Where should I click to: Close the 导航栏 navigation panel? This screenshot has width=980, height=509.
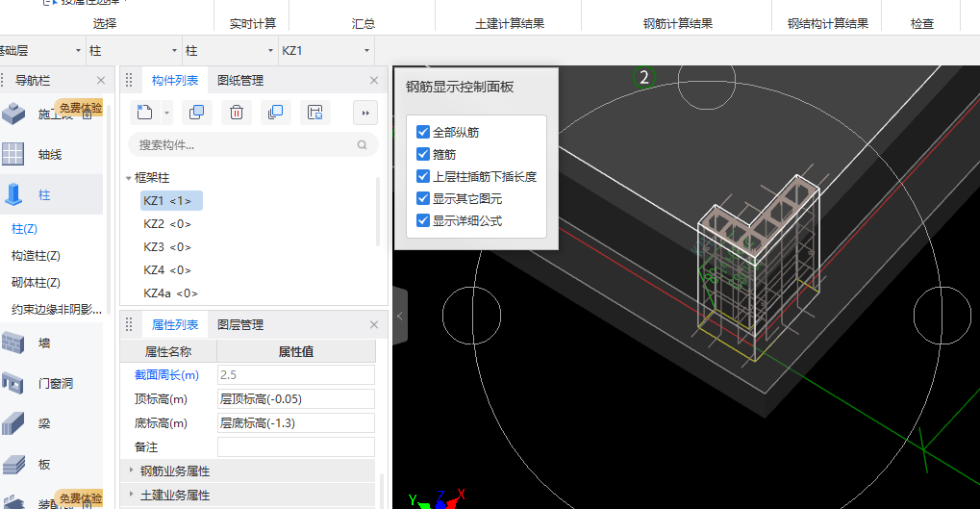pos(101,80)
